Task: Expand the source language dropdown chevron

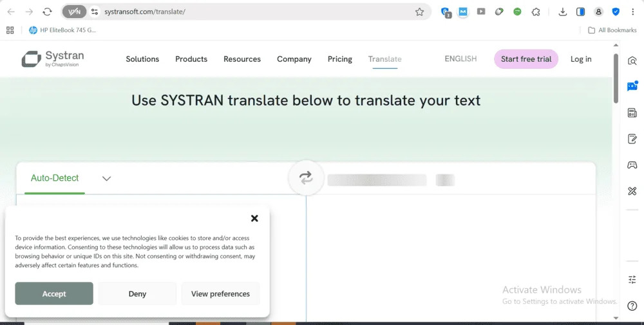Action: click(x=106, y=178)
